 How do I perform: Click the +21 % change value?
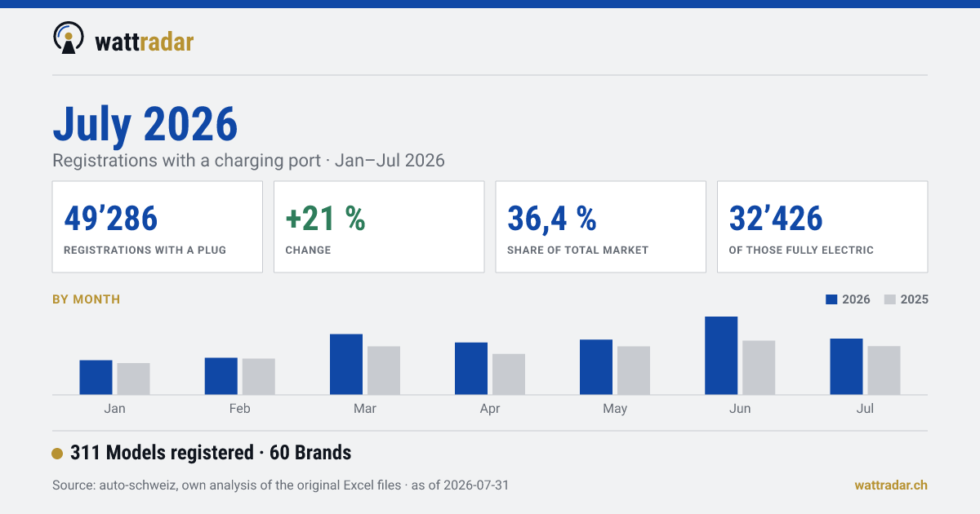[x=325, y=219]
